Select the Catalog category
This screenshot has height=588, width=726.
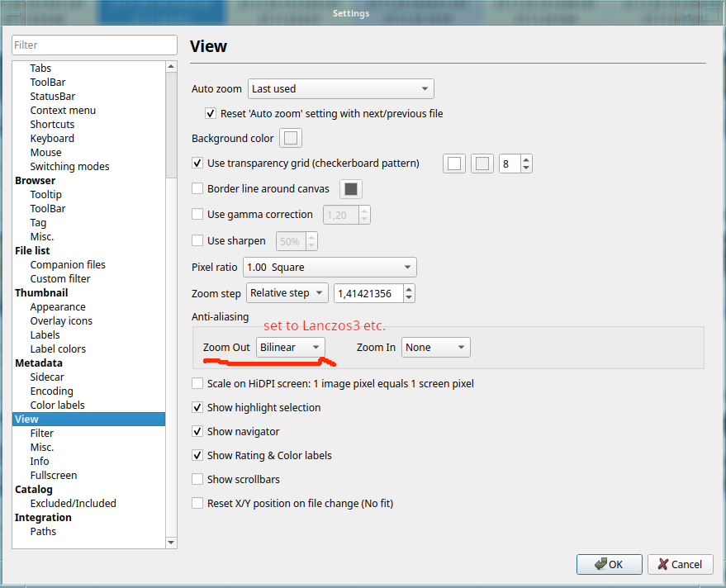(34, 490)
